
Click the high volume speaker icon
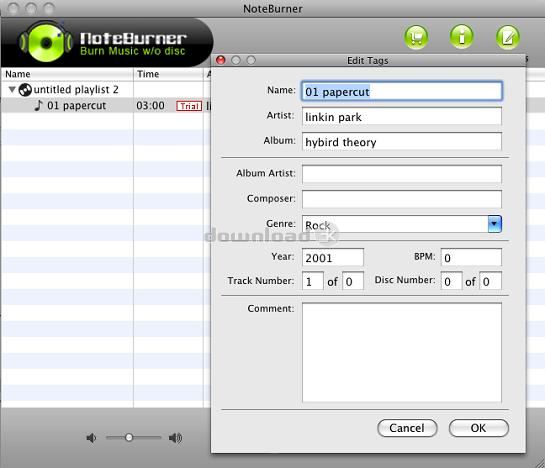176,438
